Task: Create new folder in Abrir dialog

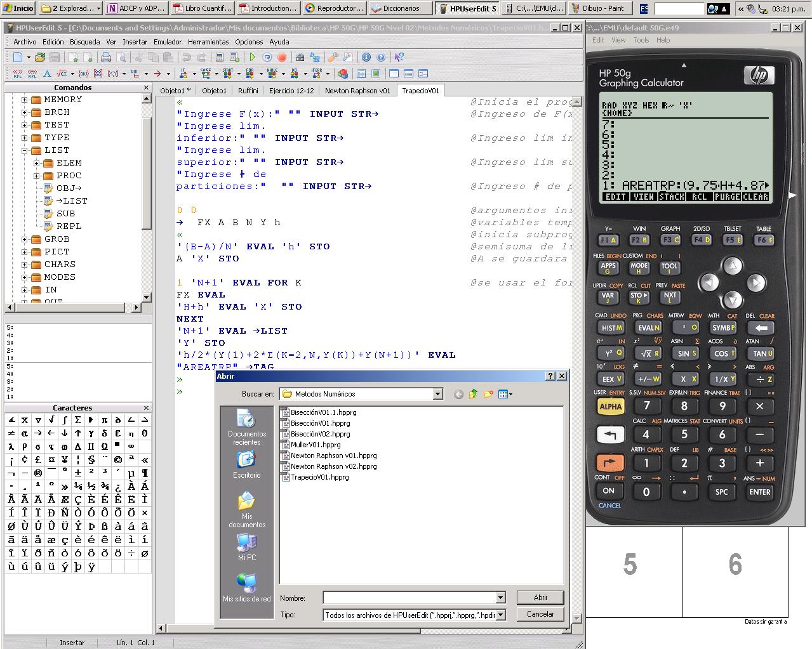Action: [488, 394]
